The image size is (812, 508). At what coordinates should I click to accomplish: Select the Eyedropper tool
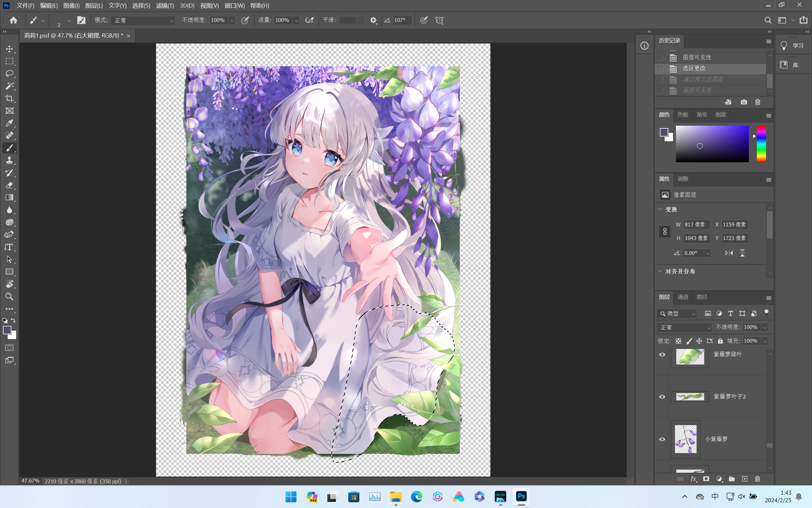click(10, 123)
